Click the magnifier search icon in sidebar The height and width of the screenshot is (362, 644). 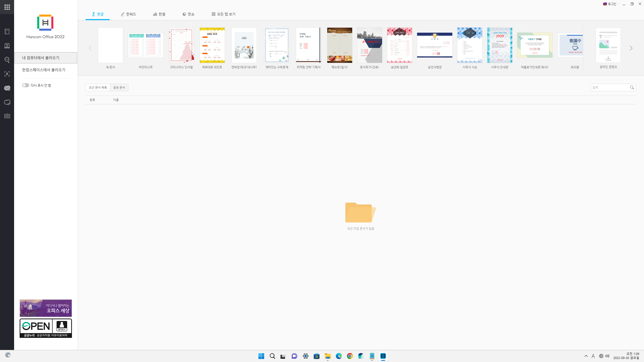point(7,60)
